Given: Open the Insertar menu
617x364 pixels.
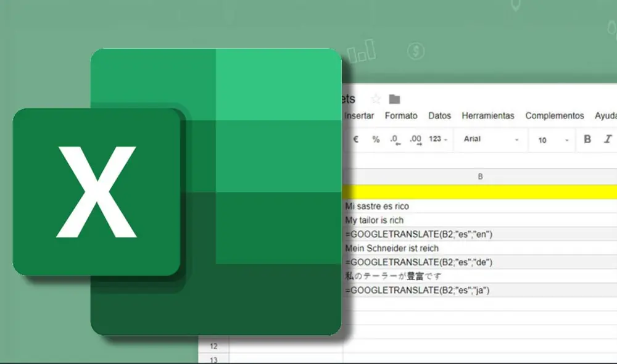Looking at the screenshot, I should (361, 115).
